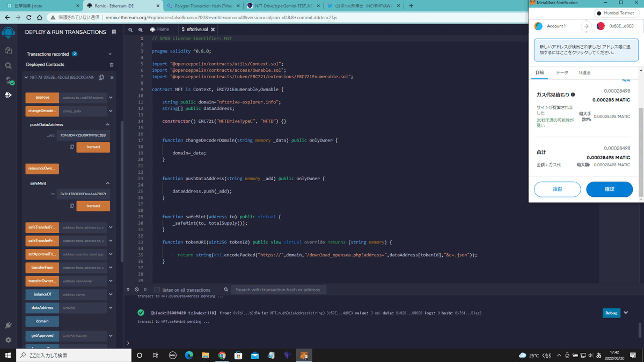Open the File explorers sidebar icon

8,50
